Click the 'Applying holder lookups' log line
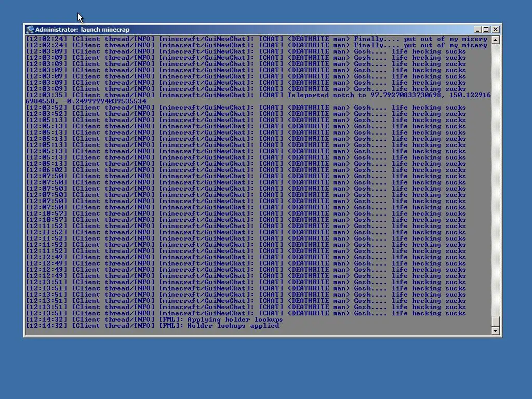 click(x=154, y=320)
